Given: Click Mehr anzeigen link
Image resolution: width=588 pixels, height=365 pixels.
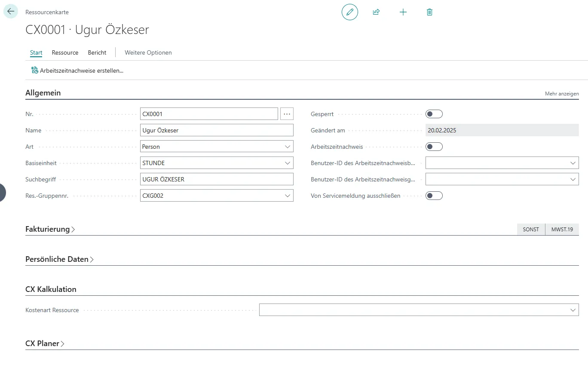Looking at the screenshot, I should (561, 94).
